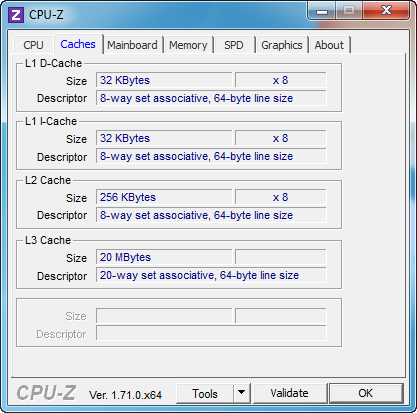This screenshot has width=417, height=413.
Task: Open the Graphics tab
Action: tap(282, 45)
